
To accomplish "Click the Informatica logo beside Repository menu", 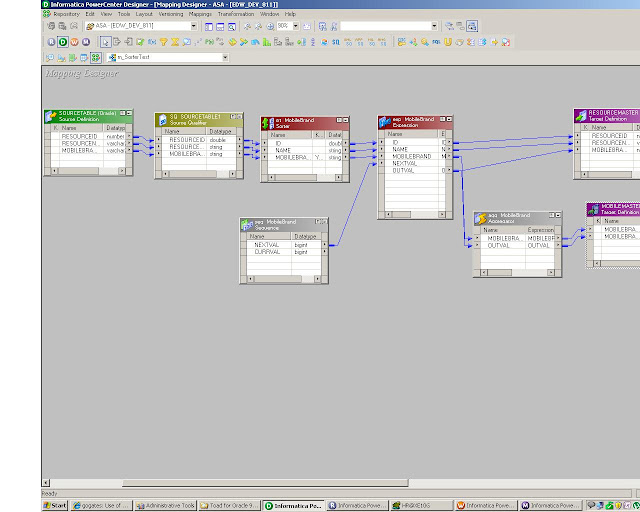I will (x=47, y=14).
